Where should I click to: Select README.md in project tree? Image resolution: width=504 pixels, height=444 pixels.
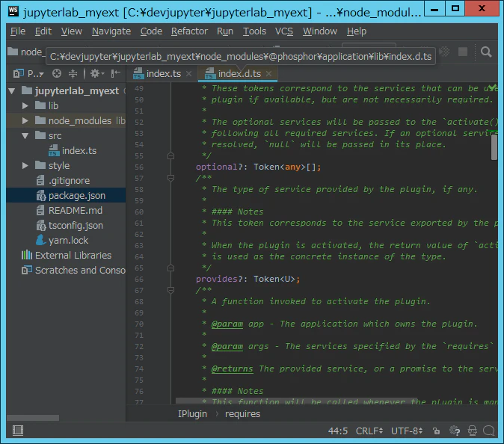click(x=69, y=211)
